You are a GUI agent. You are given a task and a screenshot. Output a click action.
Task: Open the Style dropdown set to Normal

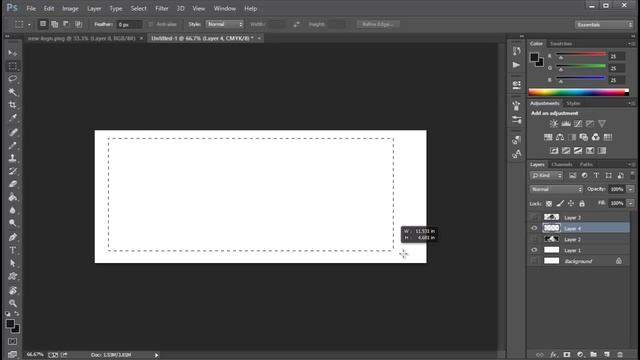(224, 24)
